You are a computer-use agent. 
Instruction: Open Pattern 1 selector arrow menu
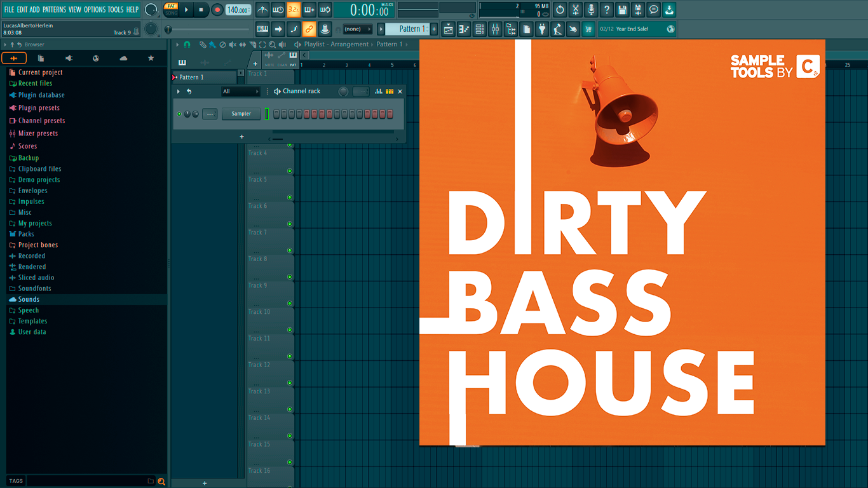(381, 29)
